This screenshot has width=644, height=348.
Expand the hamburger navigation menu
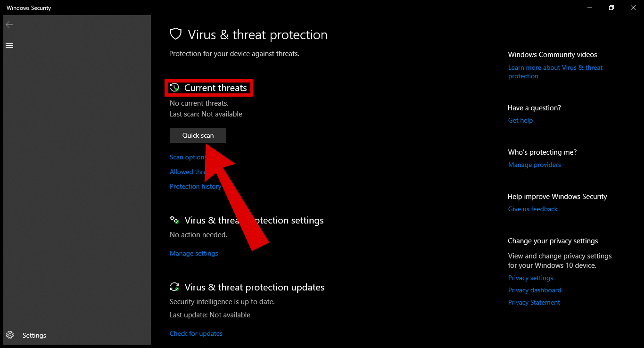(x=9, y=45)
